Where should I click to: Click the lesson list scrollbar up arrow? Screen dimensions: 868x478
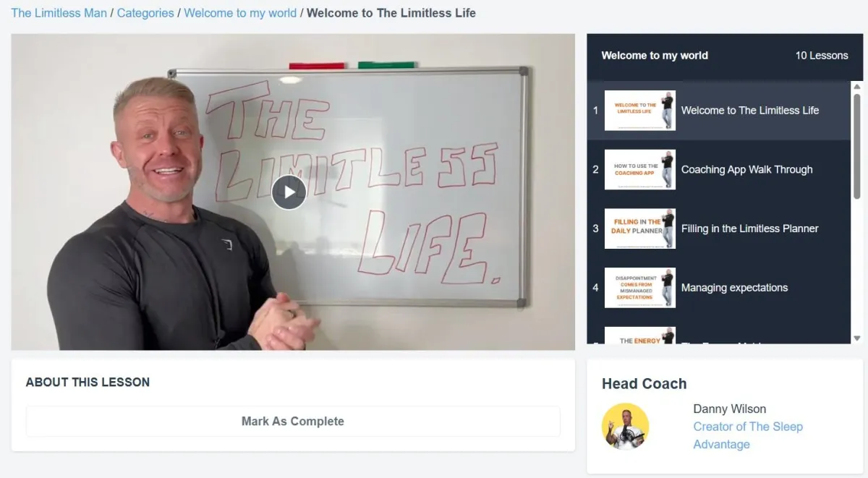point(857,87)
